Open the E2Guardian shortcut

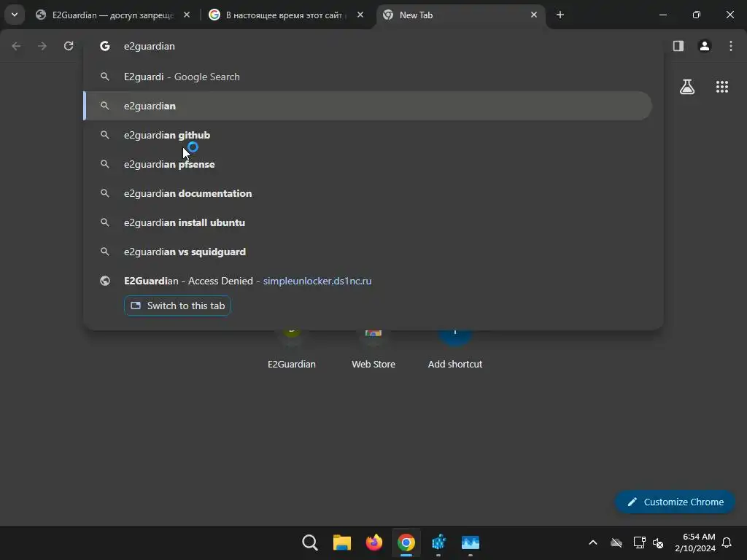[x=292, y=350]
